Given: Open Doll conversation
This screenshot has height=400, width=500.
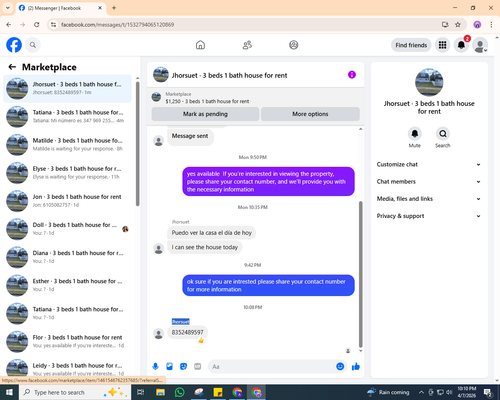Looking at the screenshot, I should click(x=67, y=229).
